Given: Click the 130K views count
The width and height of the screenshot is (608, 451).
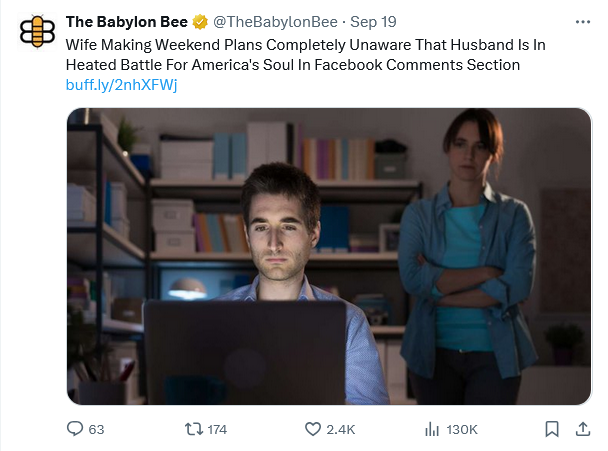Looking at the screenshot, I should point(462,429).
